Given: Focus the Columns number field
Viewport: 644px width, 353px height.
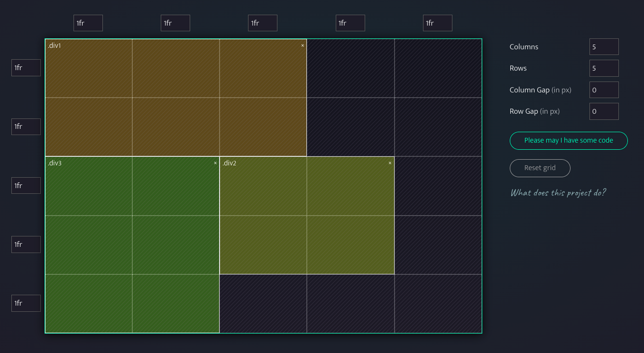Looking at the screenshot, I should (x=604, y=47).
